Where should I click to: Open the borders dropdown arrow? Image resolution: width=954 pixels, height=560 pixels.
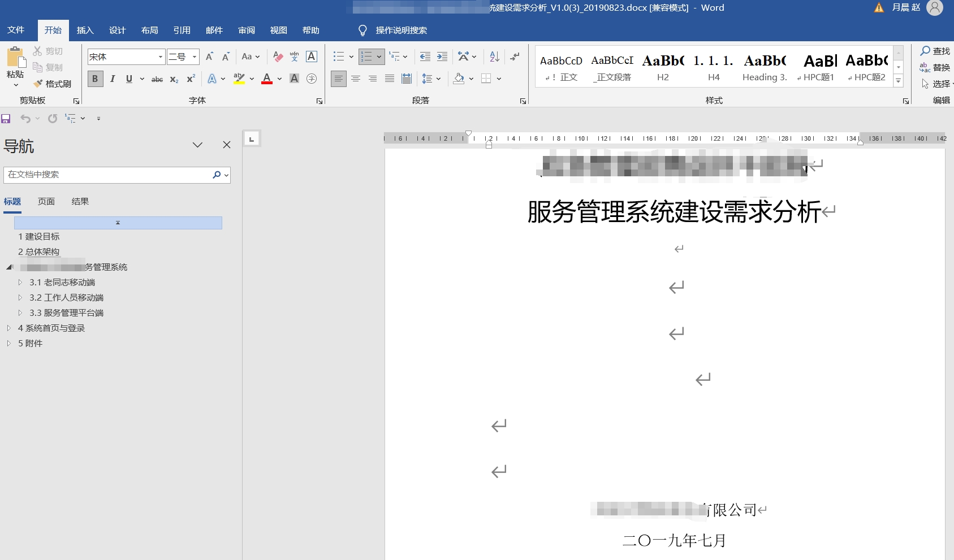tap(499, 79)
